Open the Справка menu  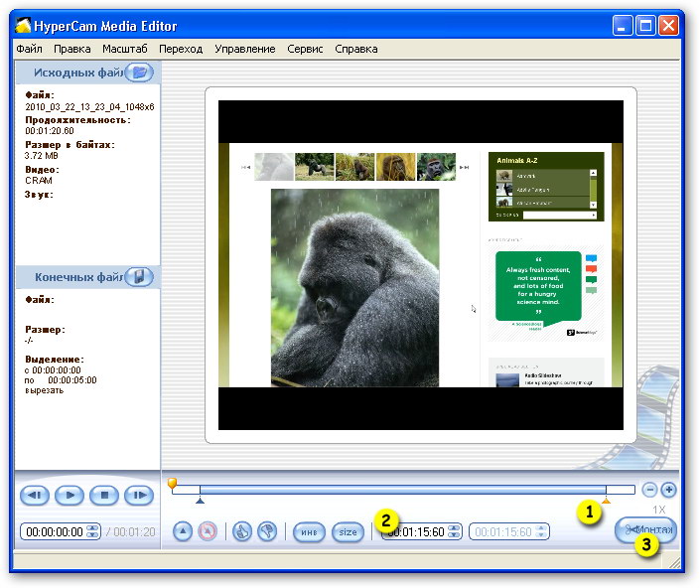(x=356, y=49)
